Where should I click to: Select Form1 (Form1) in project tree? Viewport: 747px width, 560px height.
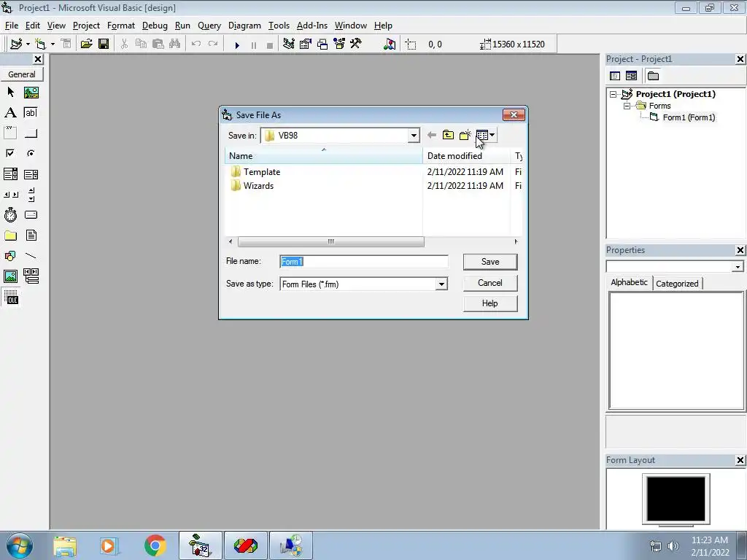pyautogui.click(x=689, y=117)
